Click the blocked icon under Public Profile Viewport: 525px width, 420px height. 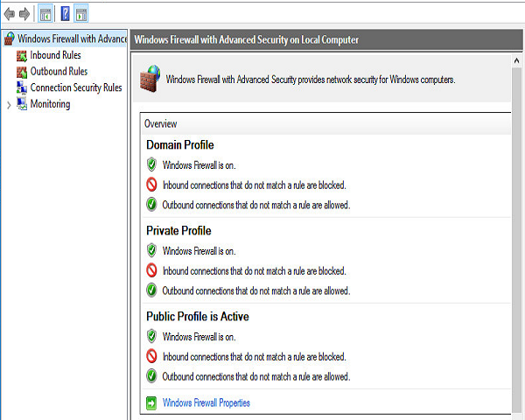click(151, 356)
